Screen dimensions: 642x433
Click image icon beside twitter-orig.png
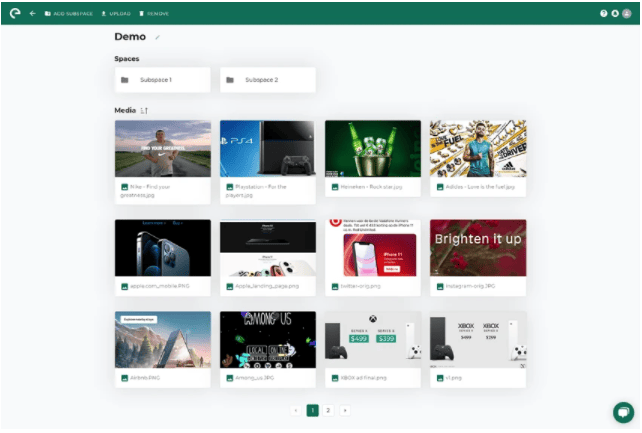[335, 286]
